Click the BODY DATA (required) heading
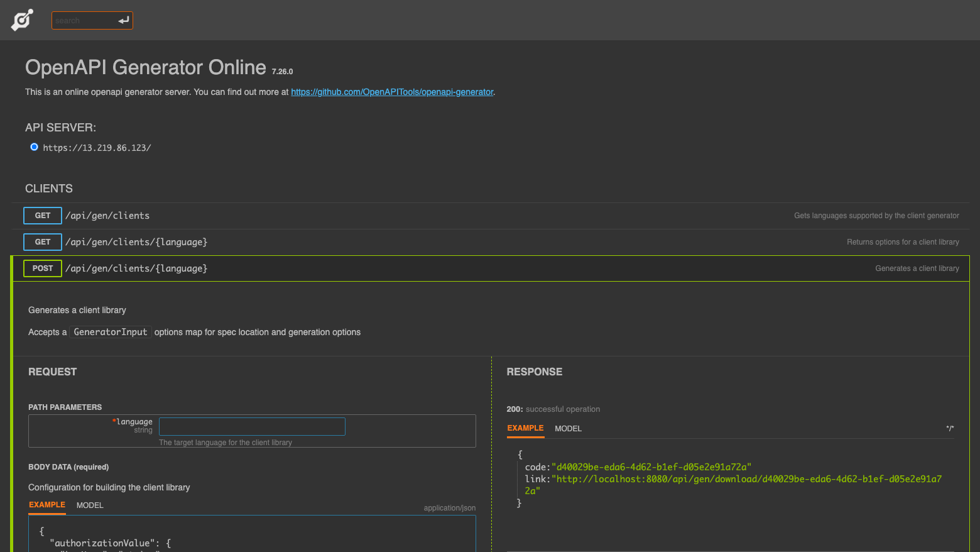980x552 pixels. (68, 467)
